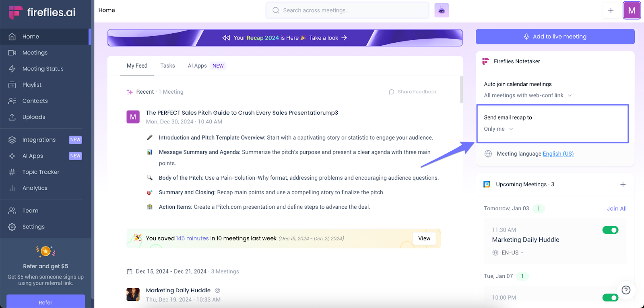Click the Body of the Pitch line

(x=293, y=178)
